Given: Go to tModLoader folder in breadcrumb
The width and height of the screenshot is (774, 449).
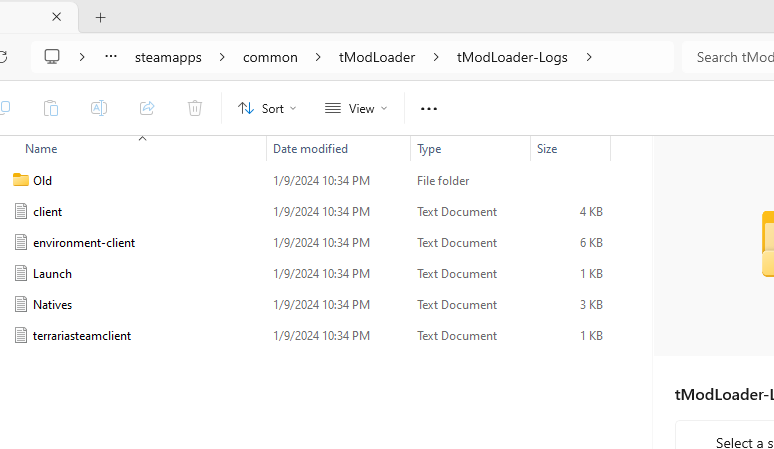Looking at the screenshot, I should coord(377,57).
